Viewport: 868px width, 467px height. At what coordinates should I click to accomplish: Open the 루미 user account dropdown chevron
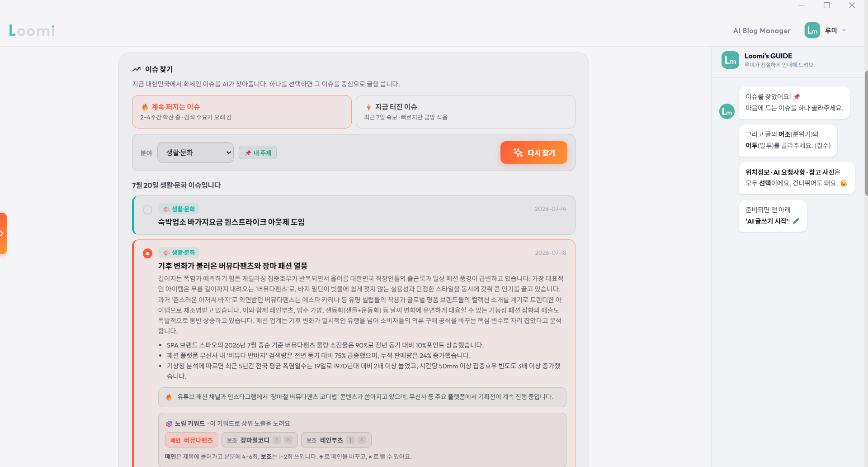click(844, 30)
